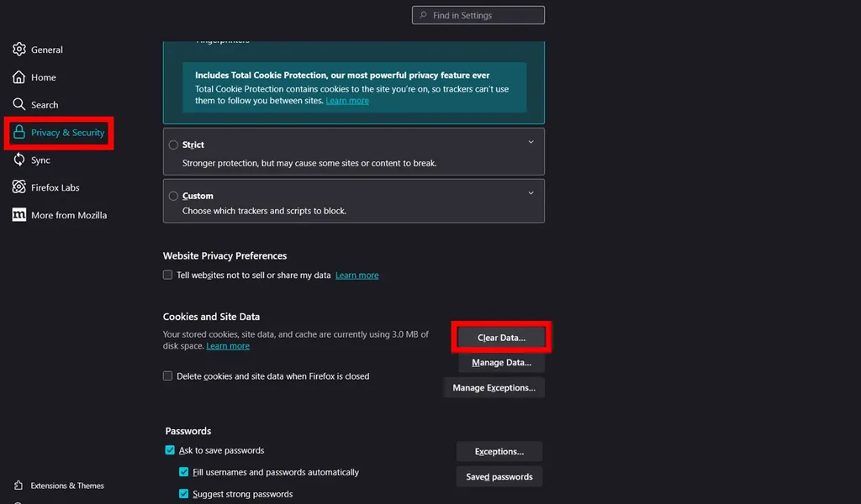861x504 pixels.
Task: Click the Search magnifier icon in sidebar
Action: tap(19, 105)
